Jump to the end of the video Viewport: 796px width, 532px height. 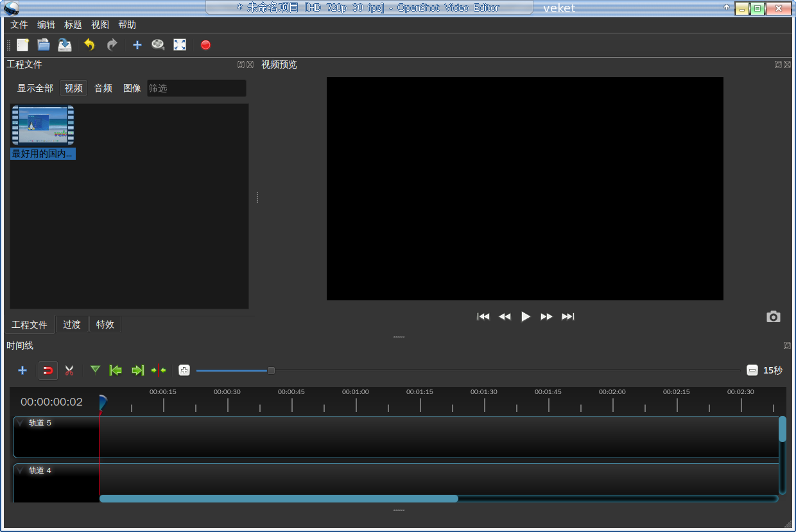point(568,316)
